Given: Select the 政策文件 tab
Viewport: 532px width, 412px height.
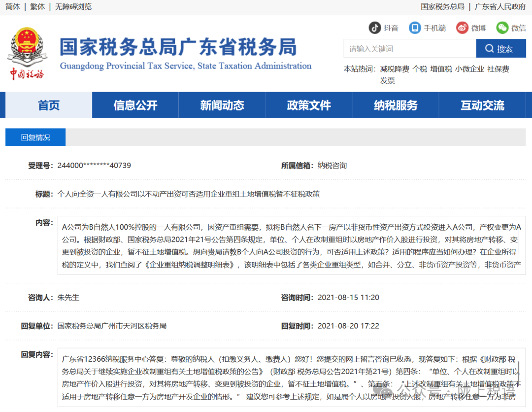Looking at the screenshot, I should click(309, 104).
